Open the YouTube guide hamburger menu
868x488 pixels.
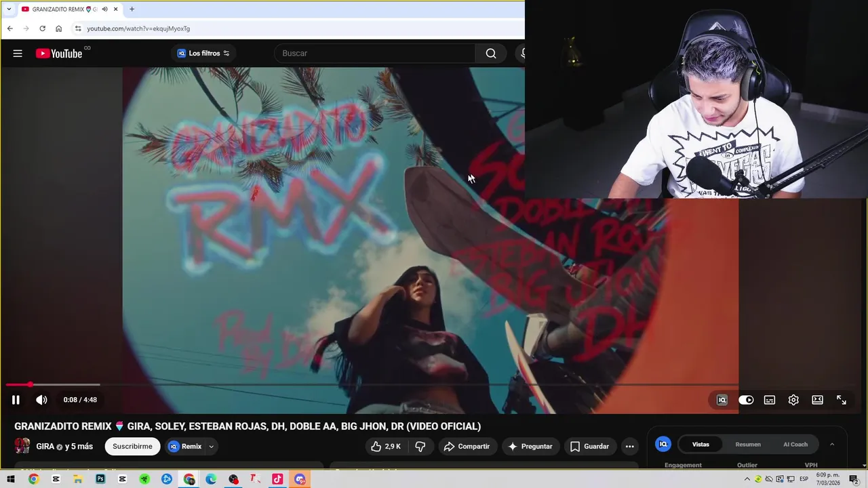coord(18,54)
